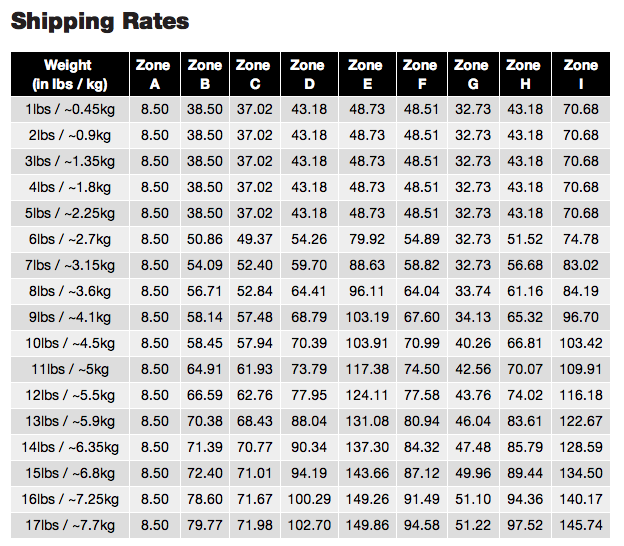Select the 145.74 rate cell
This screenshot has height=546, width=624.
click(581, 525)
